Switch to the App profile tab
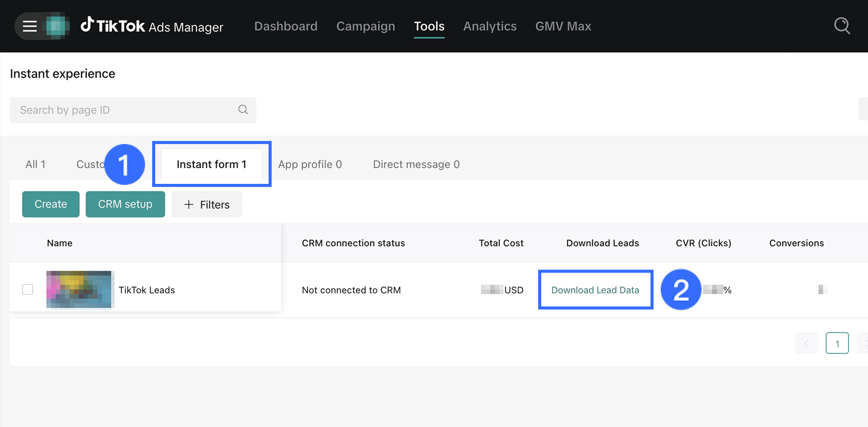This screenshot has height=427, width=868. tap(310, 164)
